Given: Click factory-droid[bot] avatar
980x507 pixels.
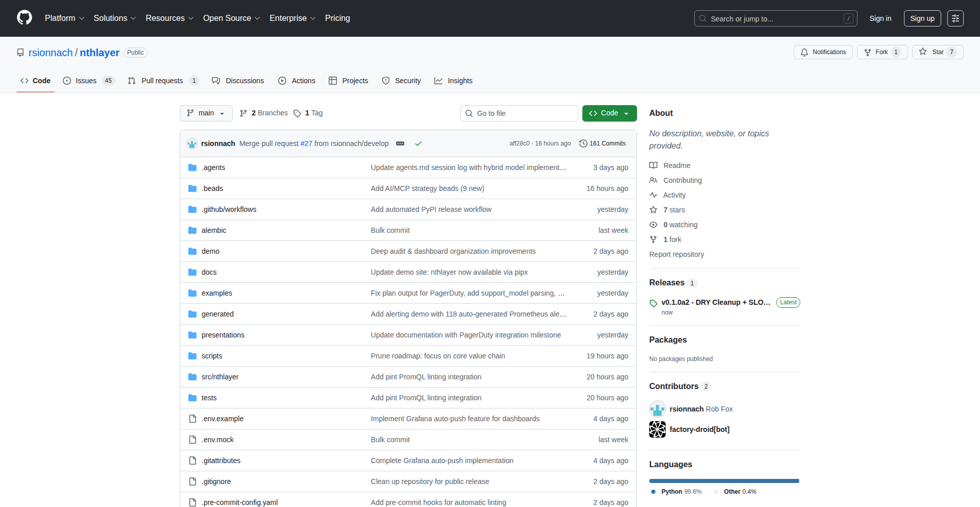Looking at the screenshot, I should pyautogui.click(x=657, y=429).
